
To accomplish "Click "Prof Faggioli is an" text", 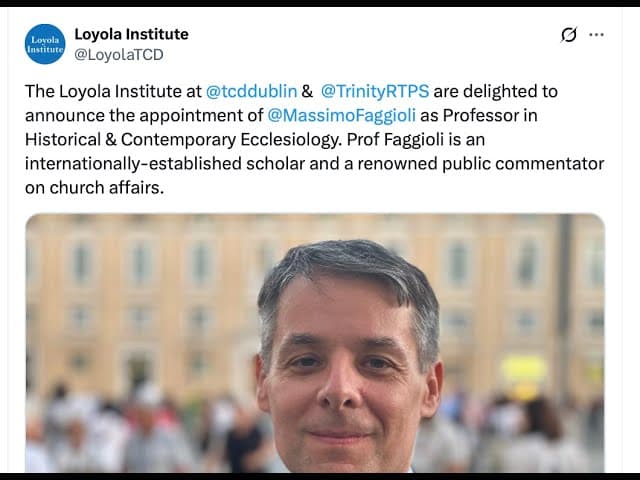I will tap(416, 140).
